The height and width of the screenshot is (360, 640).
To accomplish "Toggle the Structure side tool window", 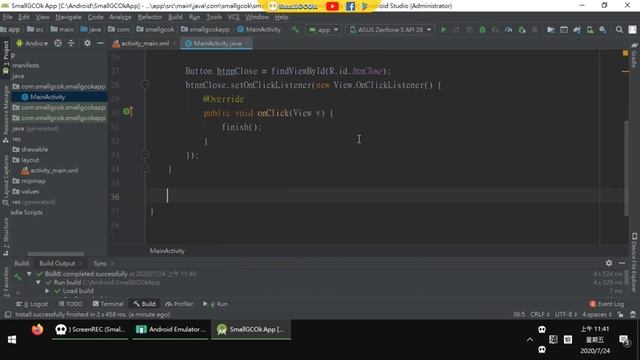I will tap(6, 237).
